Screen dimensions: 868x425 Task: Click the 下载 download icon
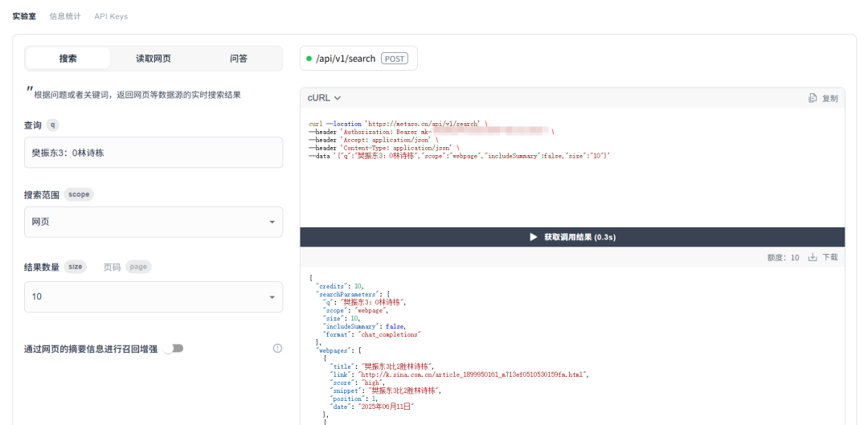[813, 257]
